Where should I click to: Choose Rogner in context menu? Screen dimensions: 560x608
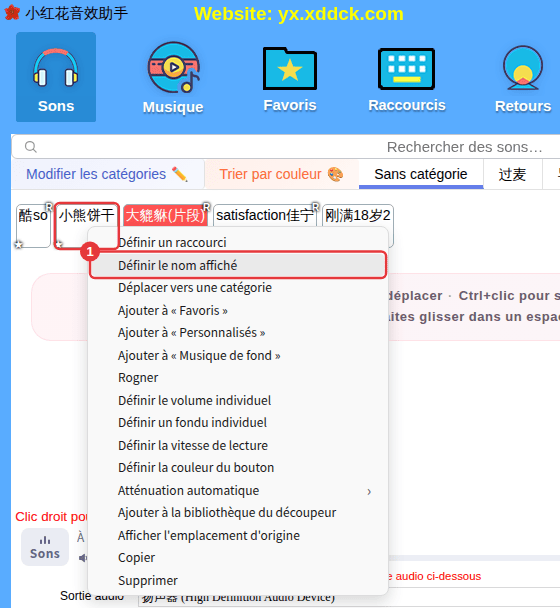(x=238, y=378)
